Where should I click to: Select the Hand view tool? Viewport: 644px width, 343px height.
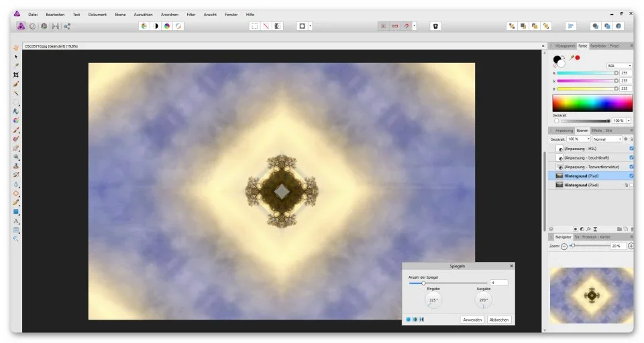click(16, 48)
